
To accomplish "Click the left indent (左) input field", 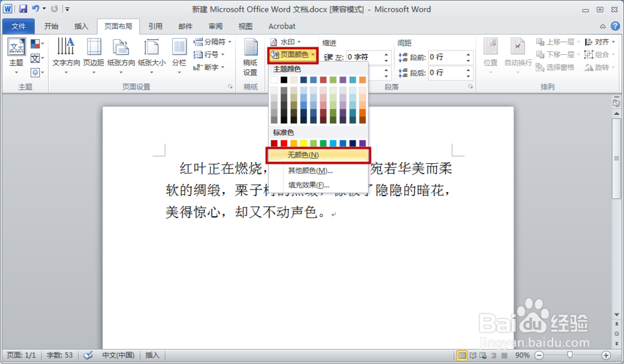I will pyautogui.click(x=365, y=57).
